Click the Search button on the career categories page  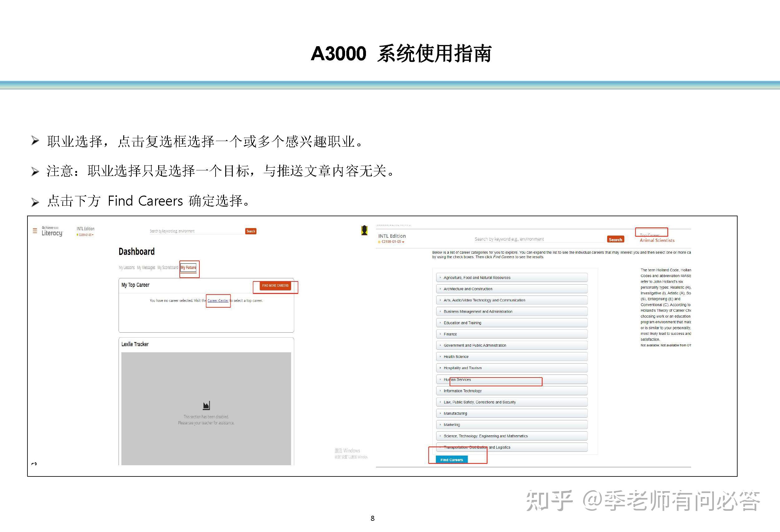[616, 239]
